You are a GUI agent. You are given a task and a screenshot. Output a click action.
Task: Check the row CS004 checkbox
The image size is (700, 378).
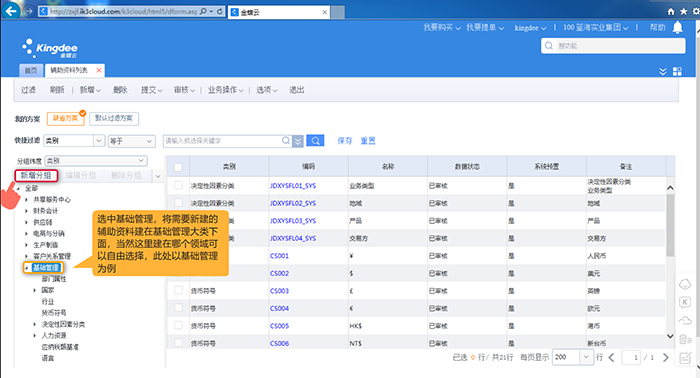178,308
